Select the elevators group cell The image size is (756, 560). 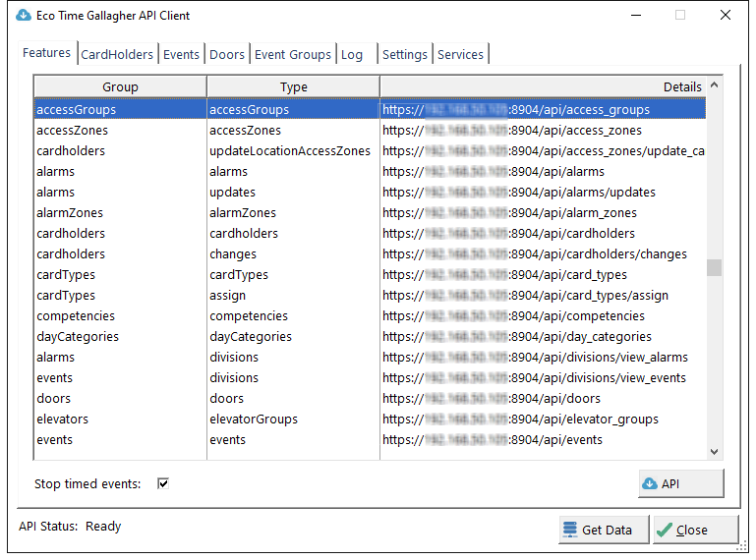coord(121,420)
